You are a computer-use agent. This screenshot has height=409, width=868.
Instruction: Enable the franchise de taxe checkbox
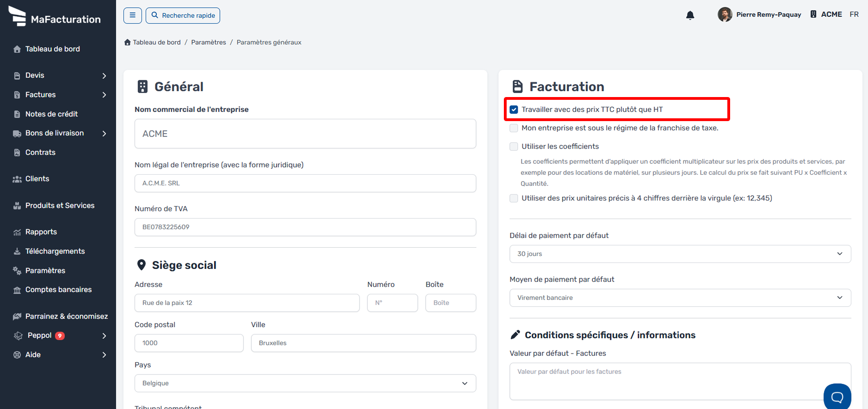(514, 128)
